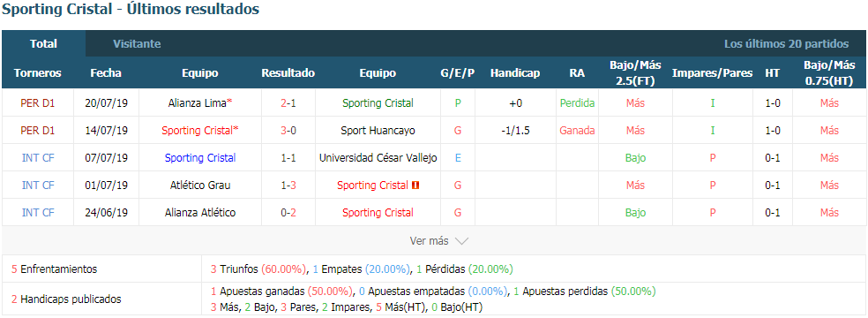Open the Alianza Atlético team link
This screenshot has height=318, width=868.
pyautogui.click(x=200, y=213)
